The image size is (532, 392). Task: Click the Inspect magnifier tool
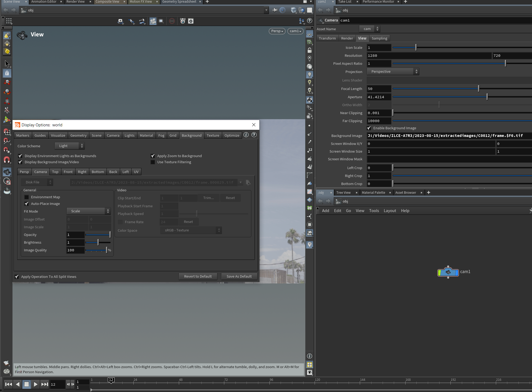coord(7,191)
